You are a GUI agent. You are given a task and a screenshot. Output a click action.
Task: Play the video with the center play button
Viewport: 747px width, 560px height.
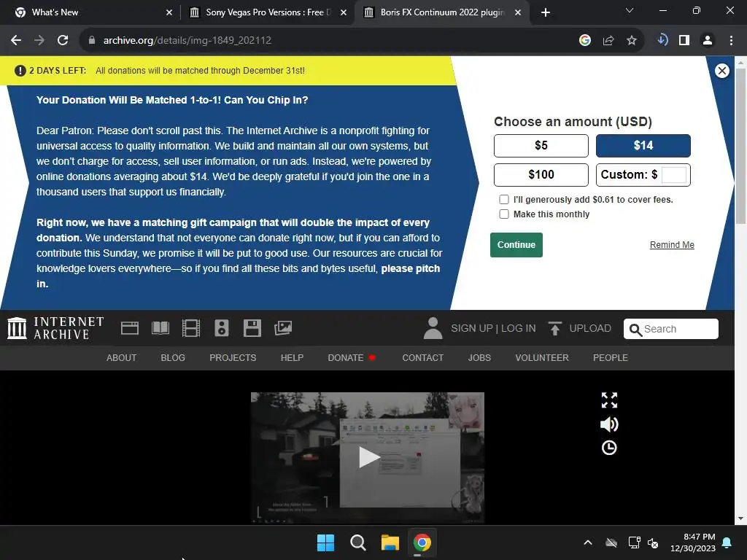(368, 457)
